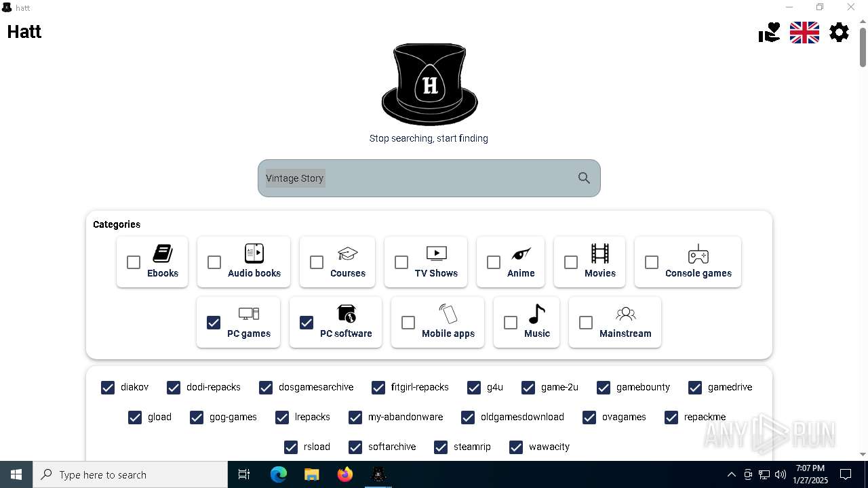Image resolution: width=868 pixels, height=488 pixels.
Task: Disable the fitgirl-repacks source
Action: [x=378, y=387]
